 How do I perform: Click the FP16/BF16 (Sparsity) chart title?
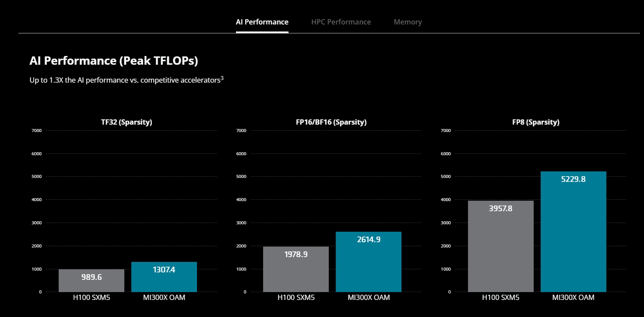[x=331, y=122]
